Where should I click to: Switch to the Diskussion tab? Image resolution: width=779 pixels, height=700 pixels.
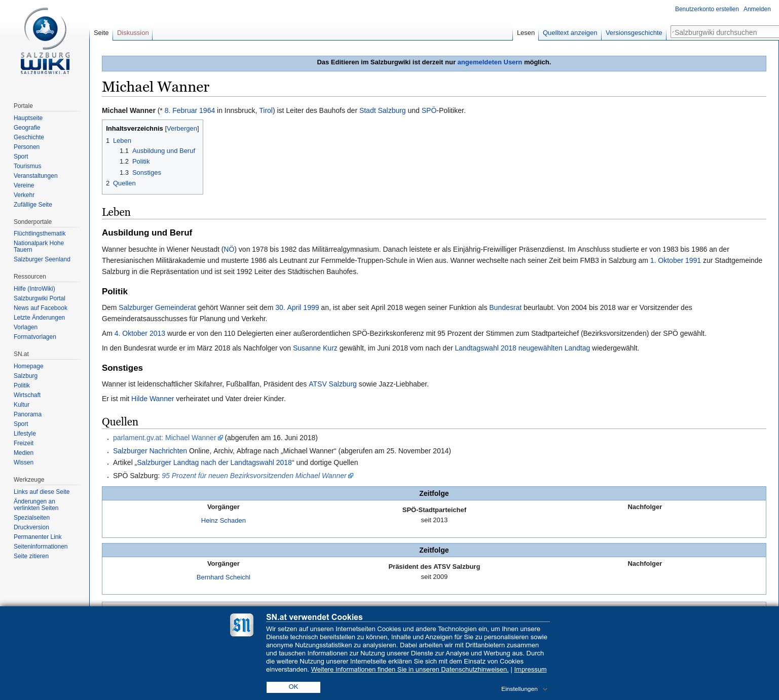pos(133,33)
